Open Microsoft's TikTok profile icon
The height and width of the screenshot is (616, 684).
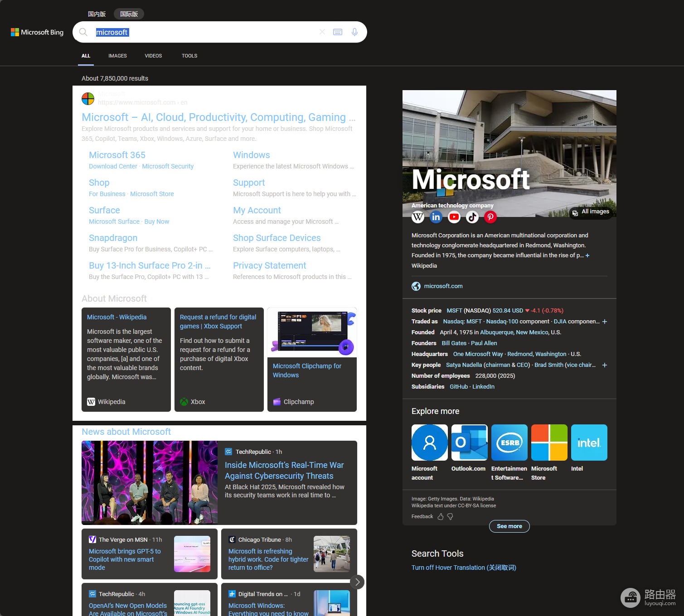click(x=472, y=217)
